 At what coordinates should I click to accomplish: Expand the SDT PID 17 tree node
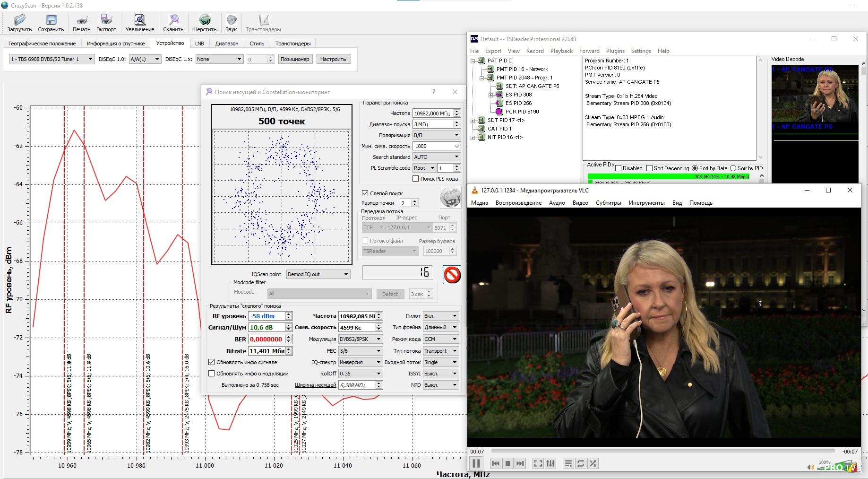click(x=473, y=120)
